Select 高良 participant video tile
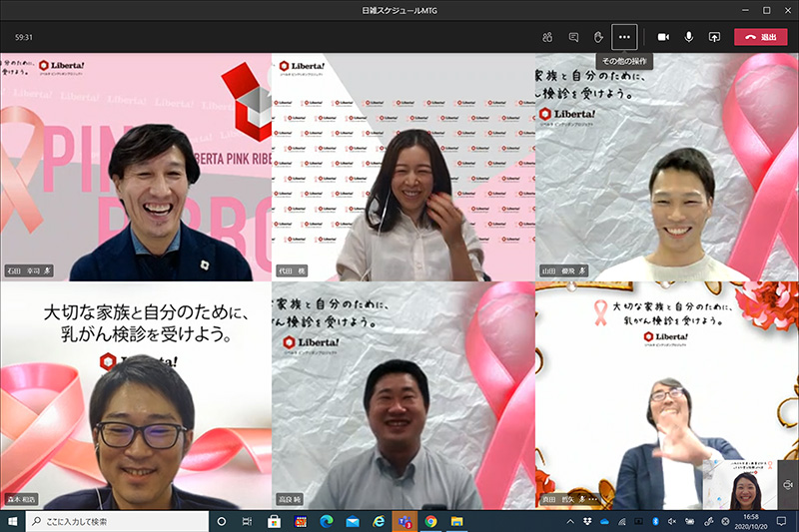 [x=403, y=395]
